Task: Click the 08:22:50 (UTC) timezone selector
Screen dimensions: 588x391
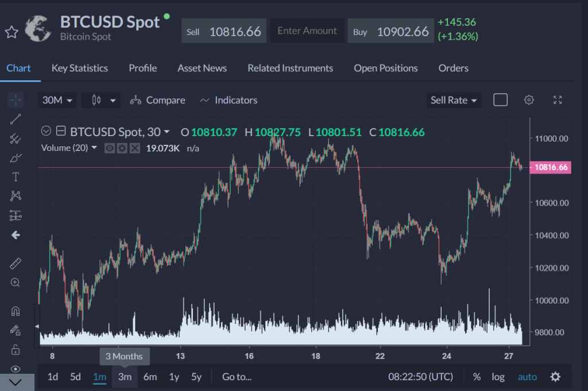Action: [x=420, y=377]
